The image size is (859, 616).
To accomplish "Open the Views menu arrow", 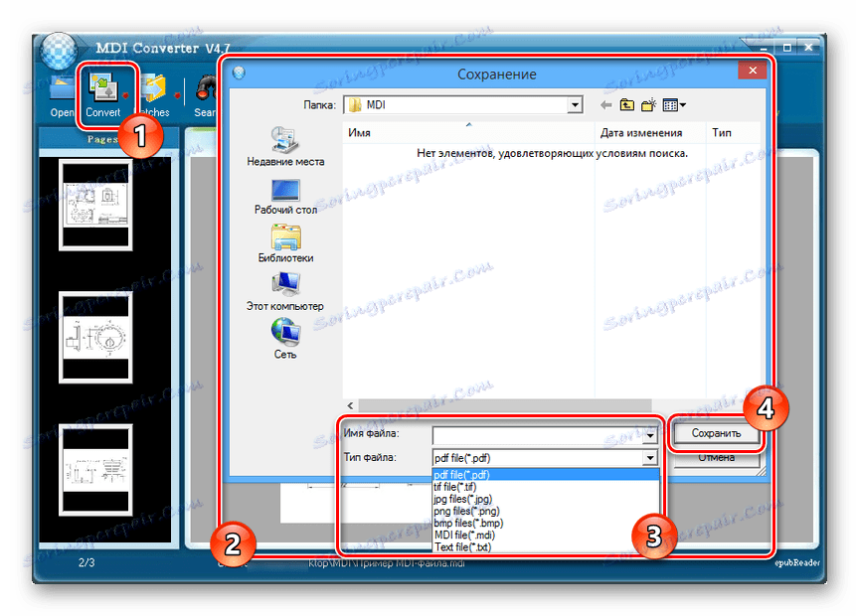I will (685, 103).
